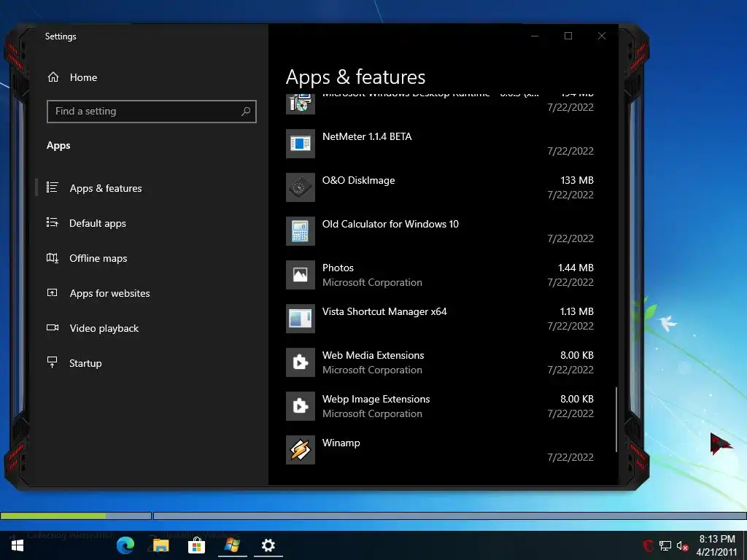Click the green installer progress bar
Screen dimensions: 747x560
point(53,516)
